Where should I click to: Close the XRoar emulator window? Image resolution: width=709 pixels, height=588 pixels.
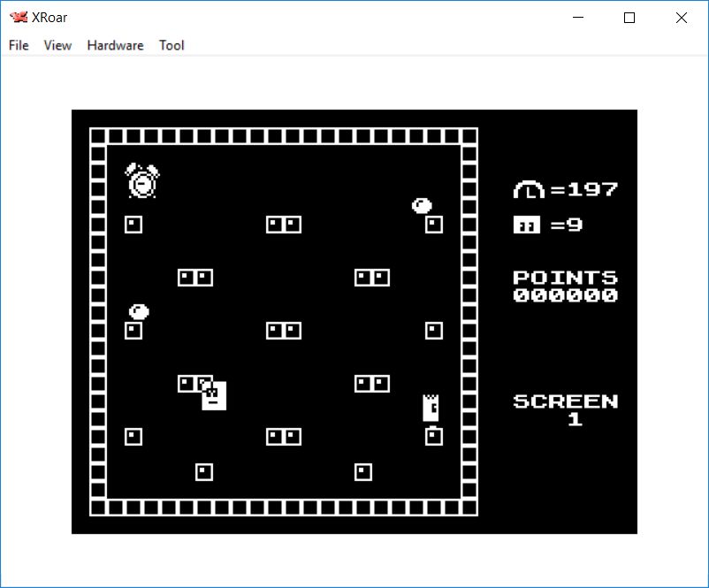(x=681, y=18)
